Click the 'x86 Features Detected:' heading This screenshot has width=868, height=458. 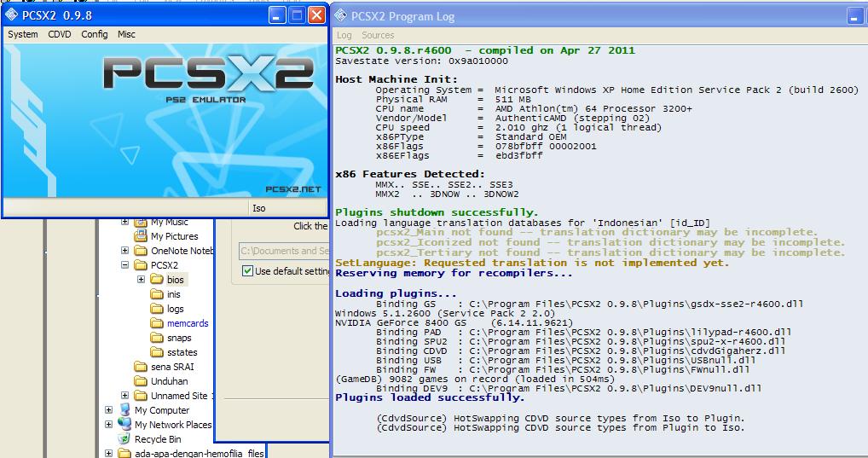(x=410, y=174)
